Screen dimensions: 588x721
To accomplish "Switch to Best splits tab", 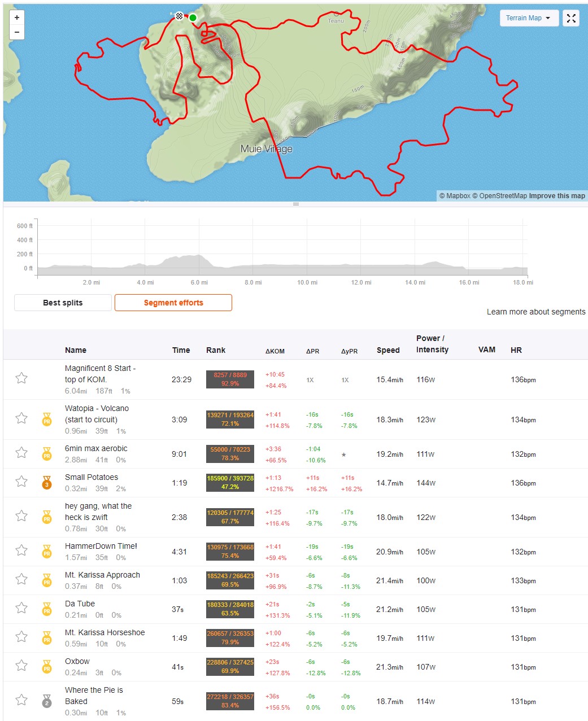I will tap(63, 303).
